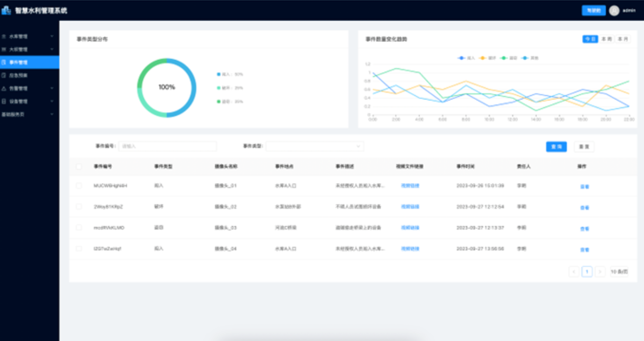Click 查看 for the 摄像头_01 row

click(585, 187)
